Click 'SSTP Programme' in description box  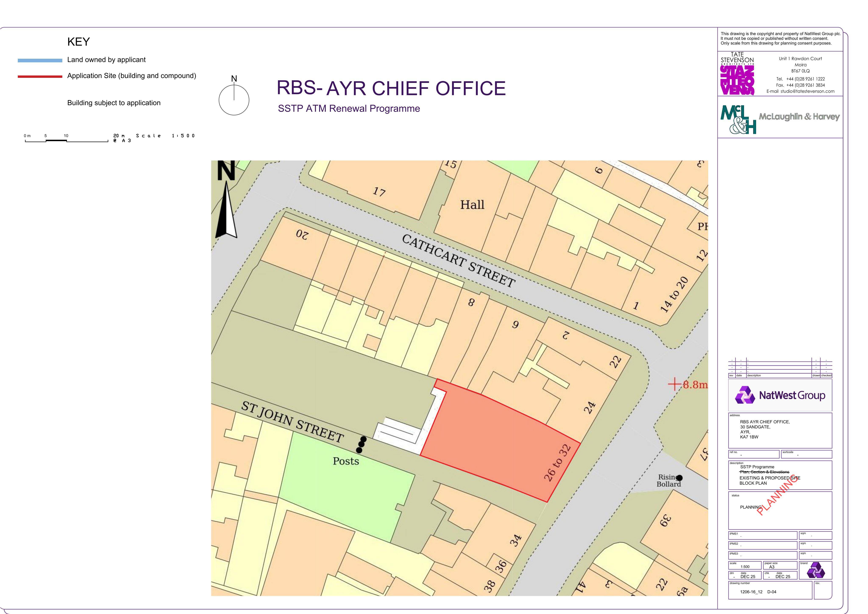757,467
